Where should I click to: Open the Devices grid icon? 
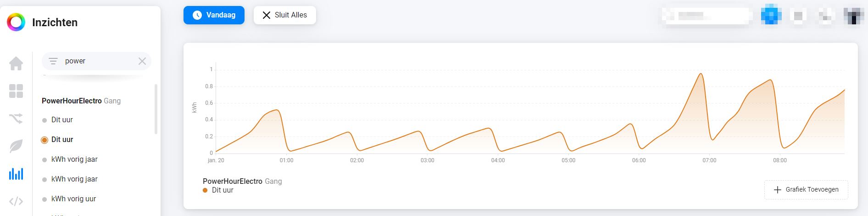point(16,91)
